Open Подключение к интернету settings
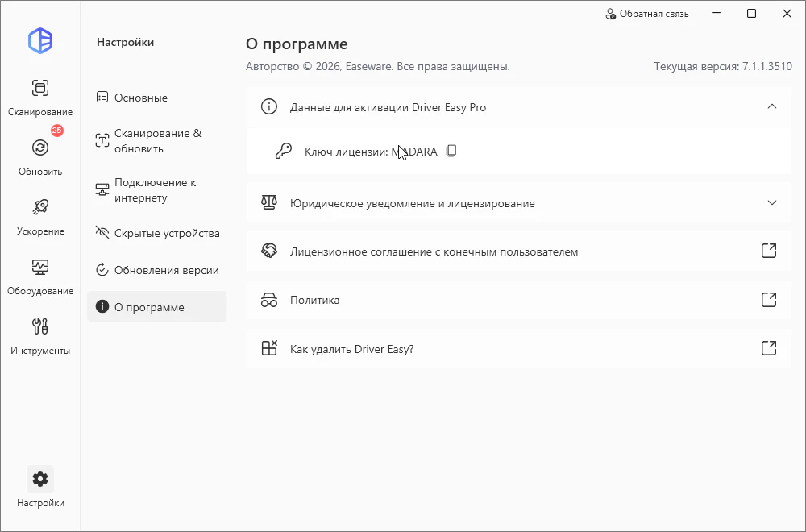 (x=156, y=190)
